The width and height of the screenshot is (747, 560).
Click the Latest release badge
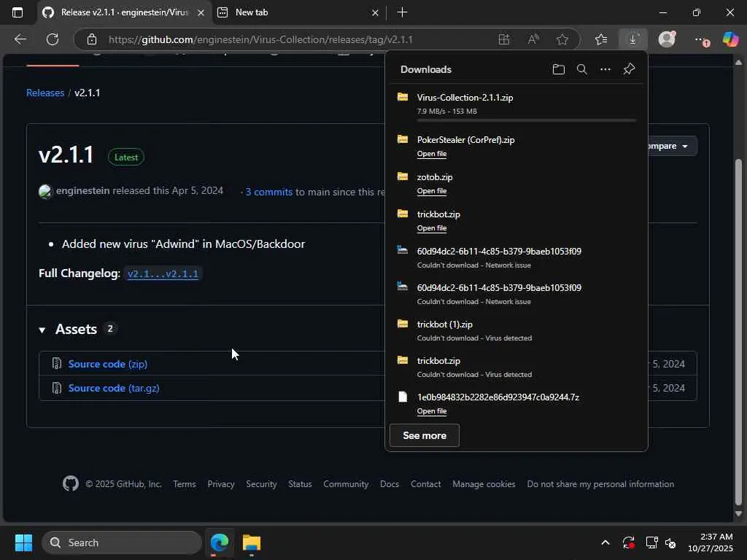(125, 157)
